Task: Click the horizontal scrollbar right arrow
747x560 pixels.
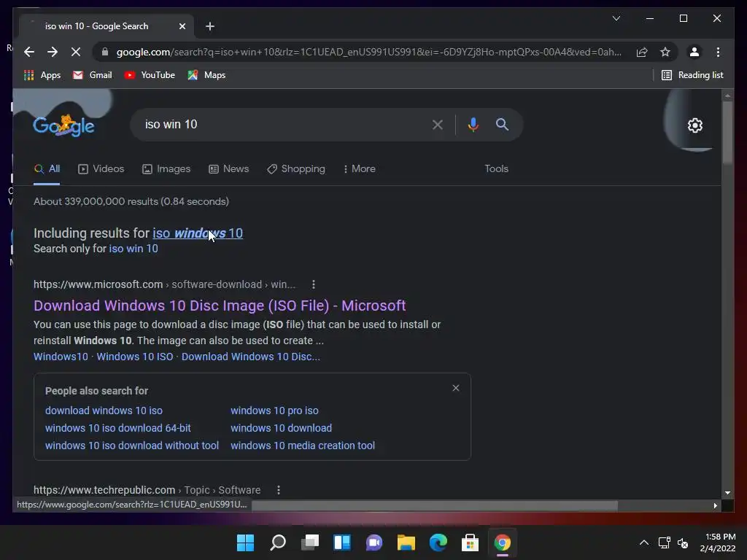Action: [715, 506]
